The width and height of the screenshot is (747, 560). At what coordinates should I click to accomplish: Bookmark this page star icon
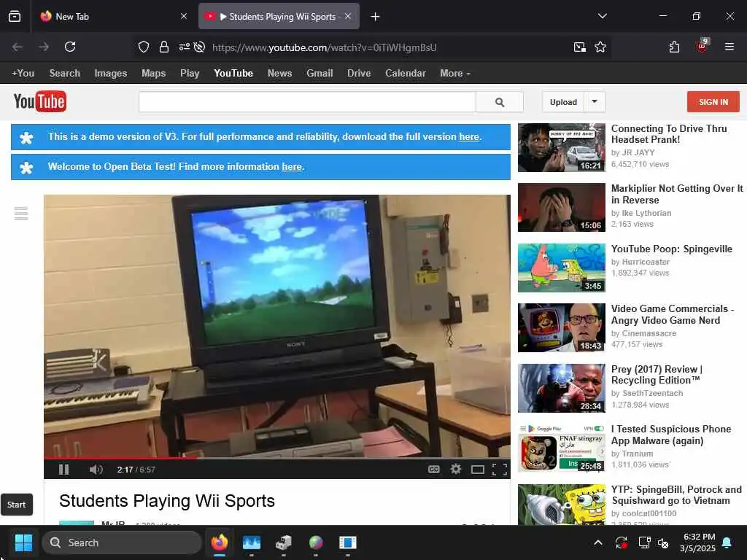[600, 47]
